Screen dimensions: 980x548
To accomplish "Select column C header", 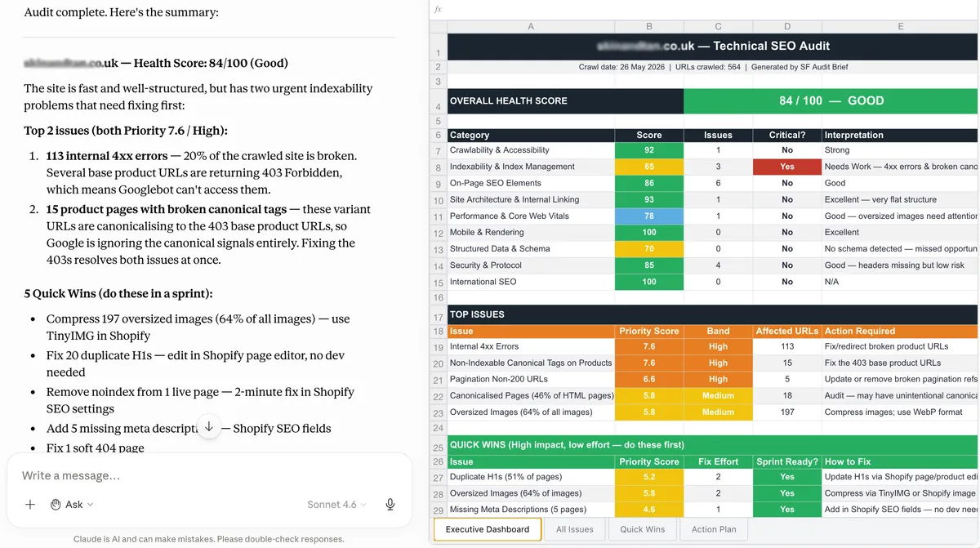I will (718, 26).
